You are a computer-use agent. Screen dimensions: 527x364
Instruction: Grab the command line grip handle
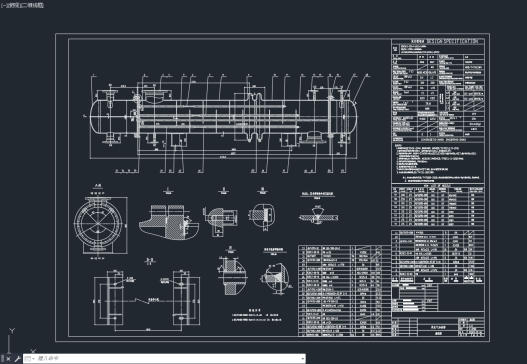2,359
